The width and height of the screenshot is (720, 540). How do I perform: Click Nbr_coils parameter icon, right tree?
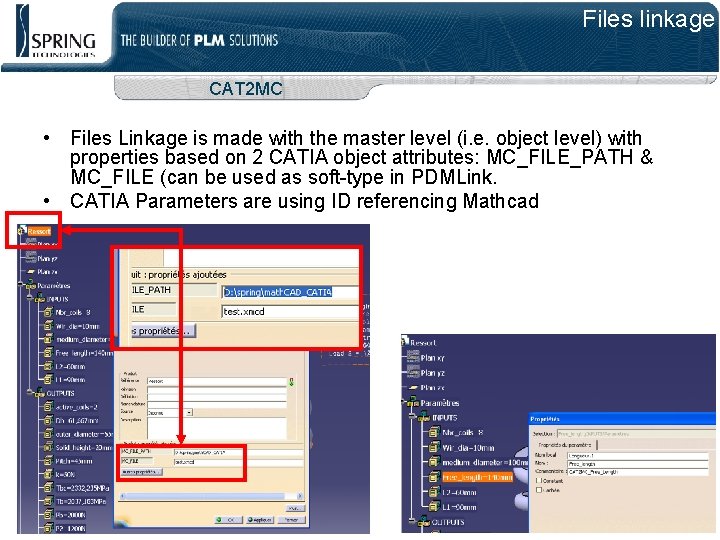[433, 432]
